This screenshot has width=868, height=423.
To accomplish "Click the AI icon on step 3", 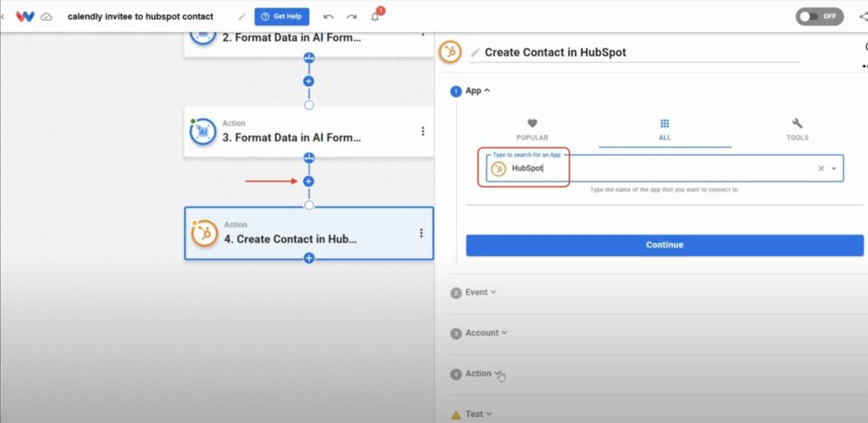I will tap(203, 131).
